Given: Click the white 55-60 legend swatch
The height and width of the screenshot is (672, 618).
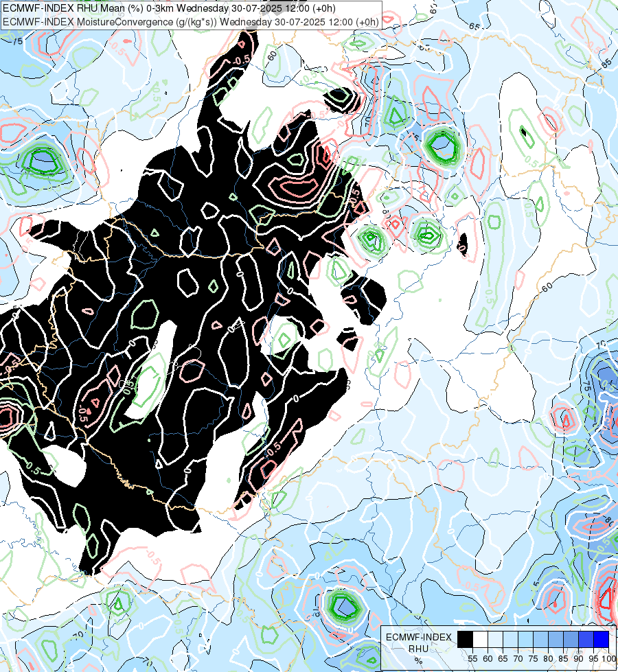Looking at the screenshot, I should click(481, 639).
